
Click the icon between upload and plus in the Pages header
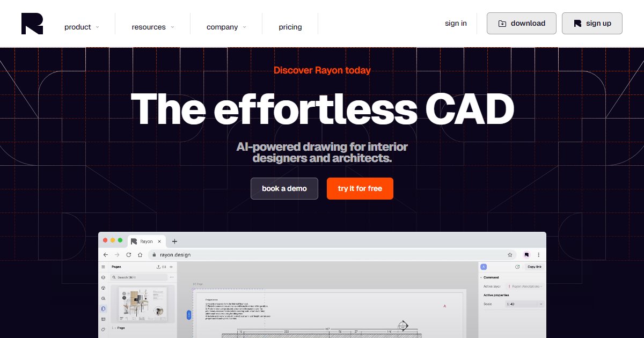coord(164,267)
